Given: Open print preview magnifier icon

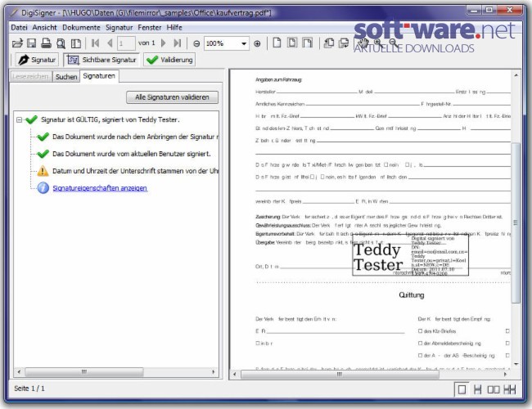Looking at the screenshot, I should click(61, 43).
